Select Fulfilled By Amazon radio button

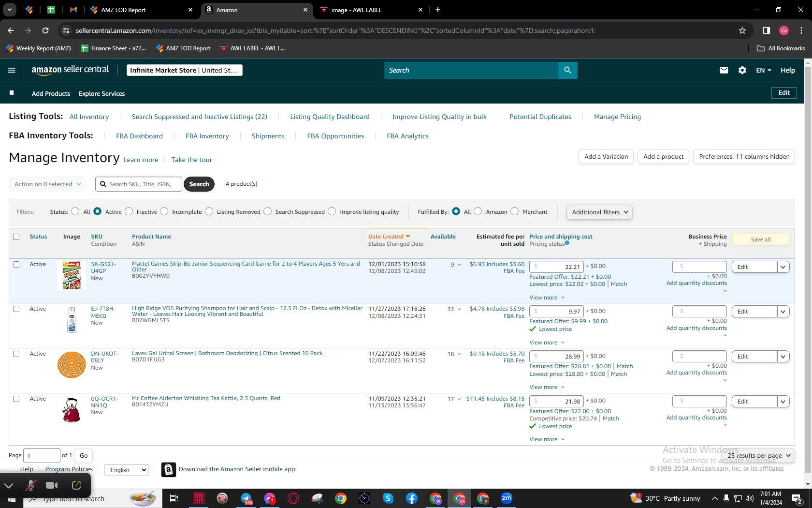pos(478,211)
